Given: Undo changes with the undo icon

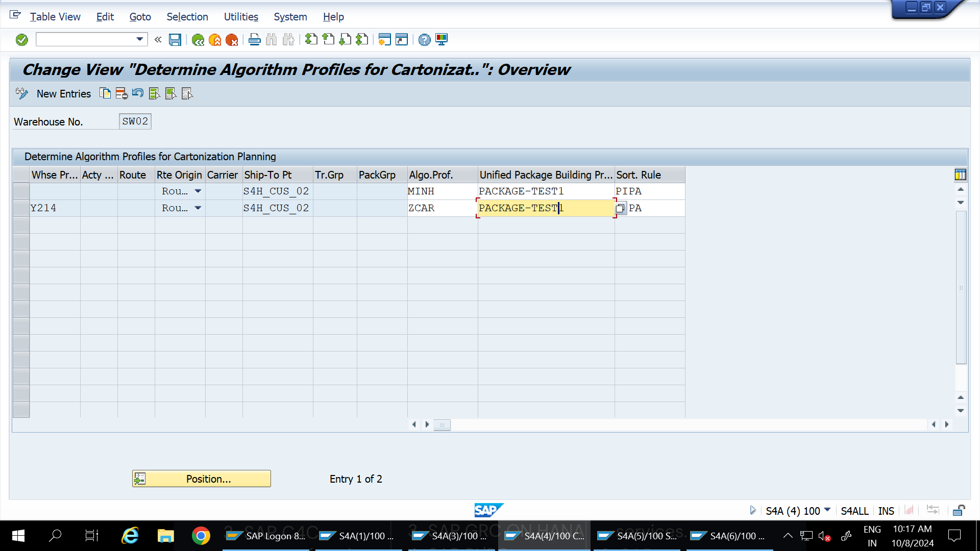Looking at the screenshot, I should coord(137,93).
